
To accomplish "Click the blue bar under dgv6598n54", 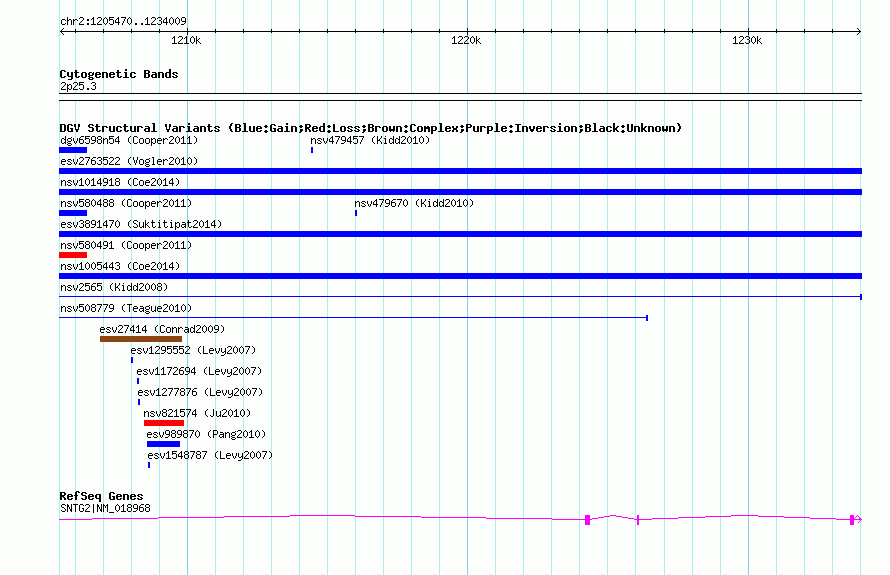I will coord(73,150).
